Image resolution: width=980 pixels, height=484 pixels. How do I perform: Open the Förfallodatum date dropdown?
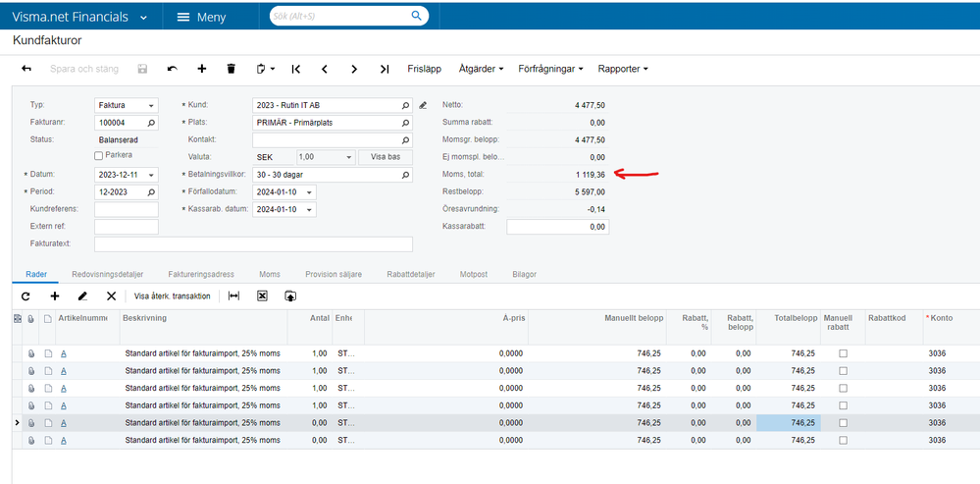coord(309,192)
